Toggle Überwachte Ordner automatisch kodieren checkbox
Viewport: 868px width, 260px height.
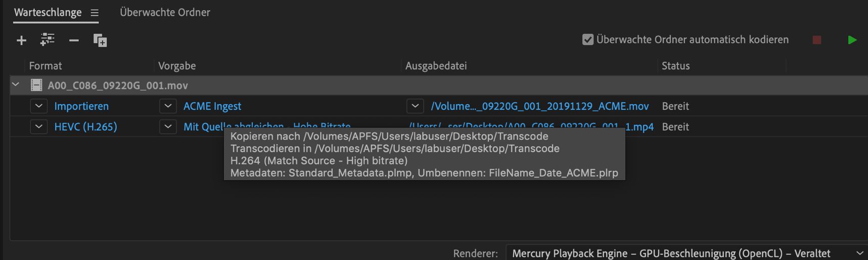click(x=587, y=39)
